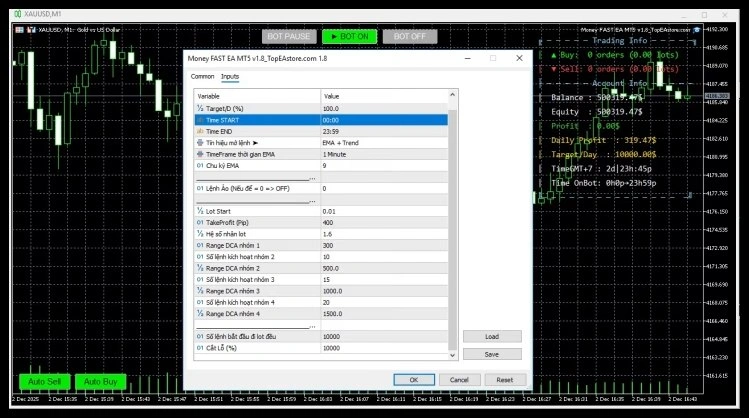Screen dimensions: 749x418
Task: Open the EMA + Trend value dropdown
Action: (385, 143)
